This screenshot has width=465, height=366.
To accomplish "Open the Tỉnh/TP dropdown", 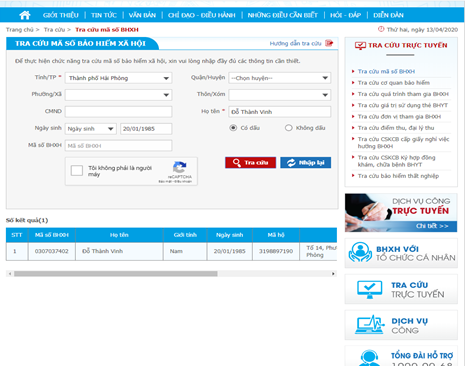I will 119,78.
